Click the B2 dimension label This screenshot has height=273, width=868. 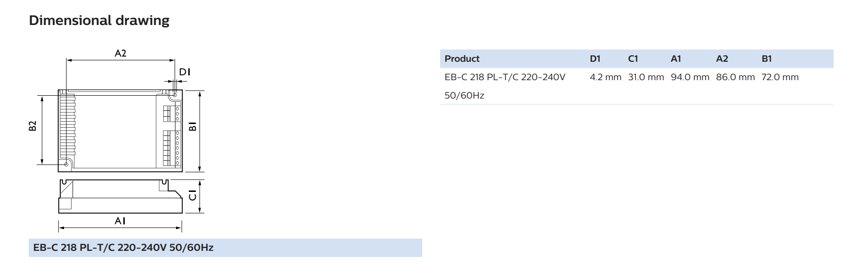point(32,126)
